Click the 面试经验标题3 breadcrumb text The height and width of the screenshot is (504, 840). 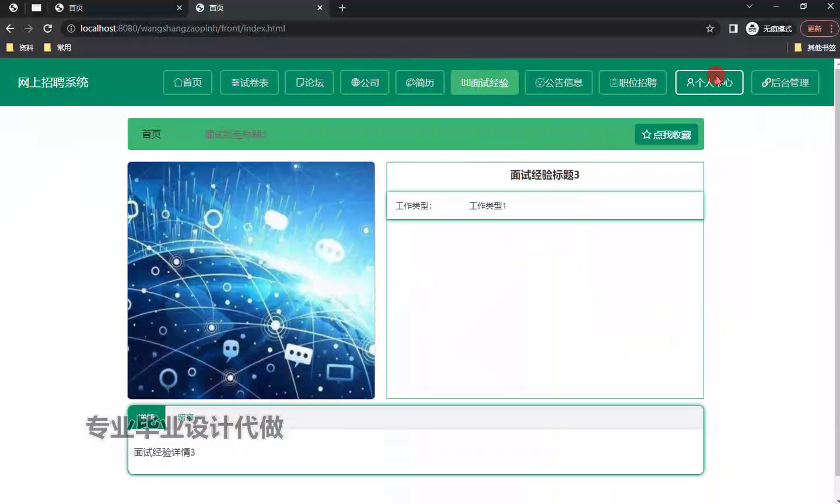click(235, 134)
